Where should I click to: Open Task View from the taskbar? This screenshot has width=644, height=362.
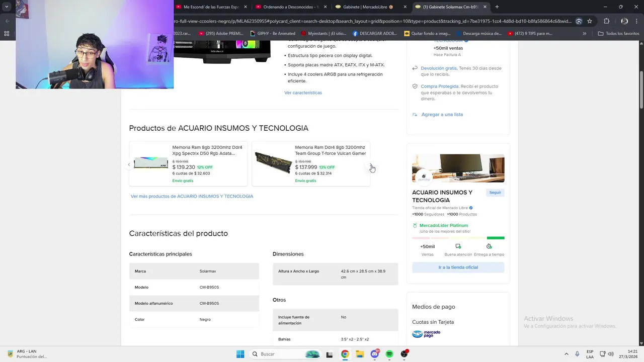[x=330, y=354]
